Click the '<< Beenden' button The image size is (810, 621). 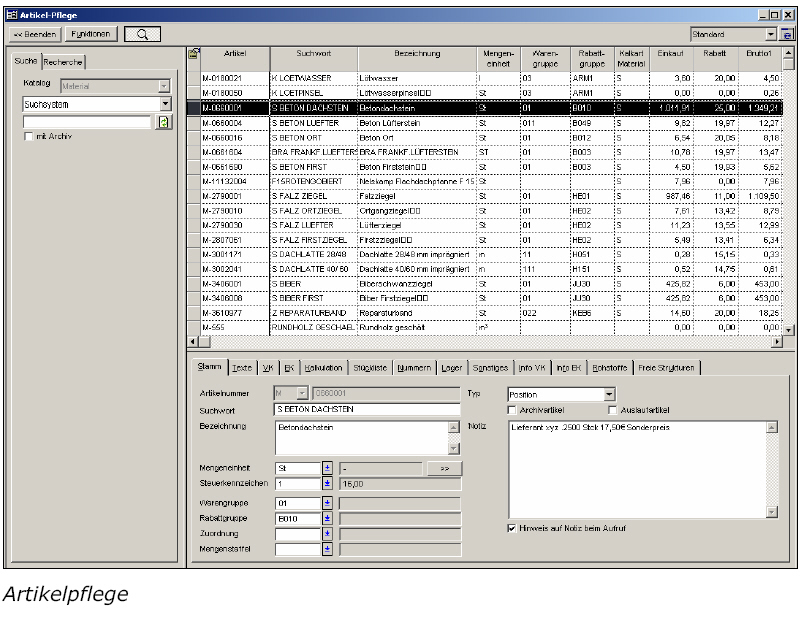coord(35,34)
